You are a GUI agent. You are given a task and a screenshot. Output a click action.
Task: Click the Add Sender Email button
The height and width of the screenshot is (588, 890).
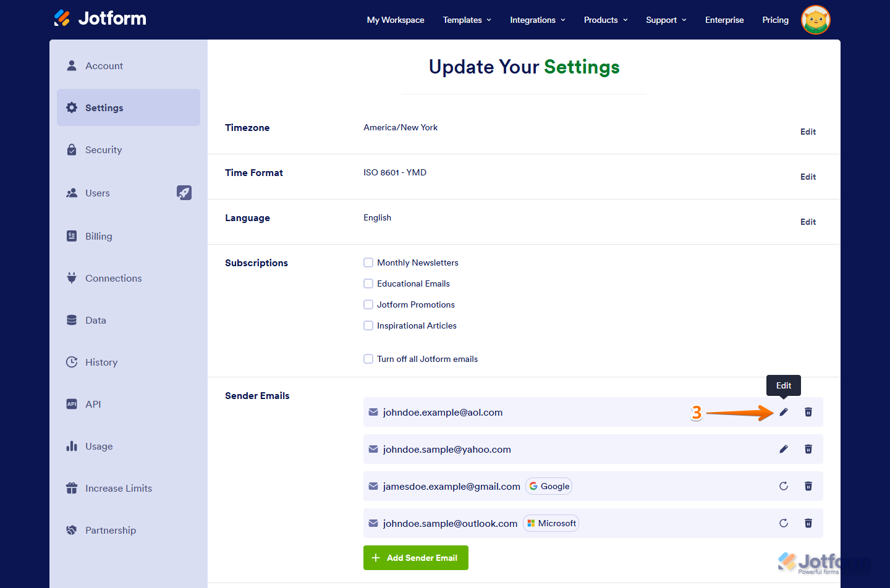(416, 558)
